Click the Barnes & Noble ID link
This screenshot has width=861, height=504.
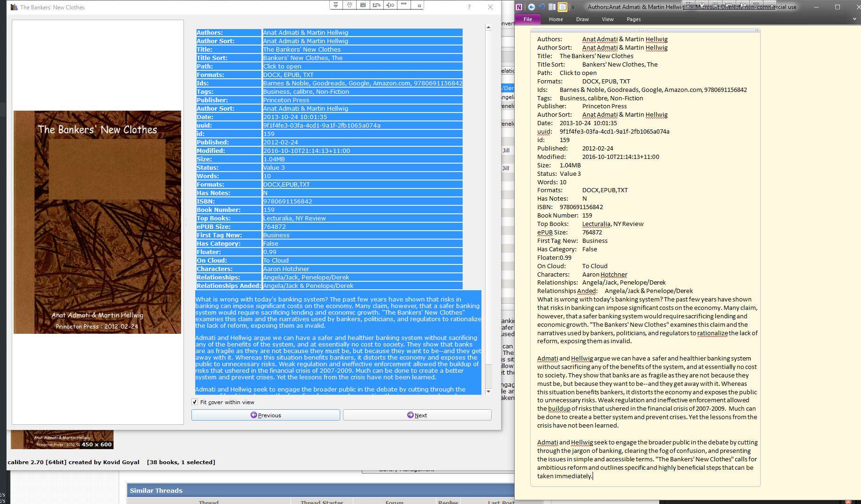tap(286, 83)
